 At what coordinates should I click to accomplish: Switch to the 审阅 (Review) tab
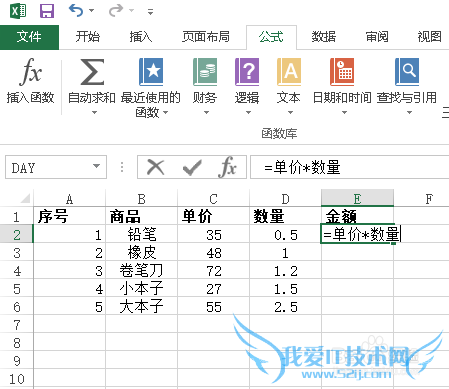(377, 37)
